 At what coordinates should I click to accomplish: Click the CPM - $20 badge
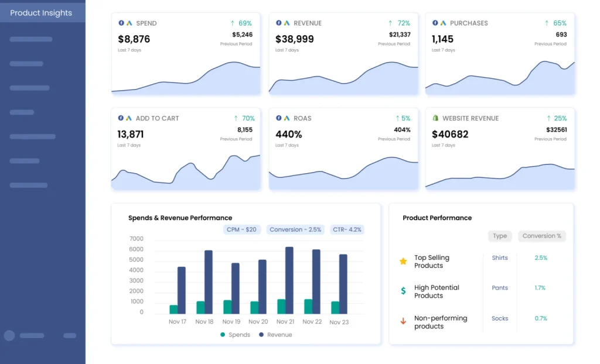tap(241, 229)
